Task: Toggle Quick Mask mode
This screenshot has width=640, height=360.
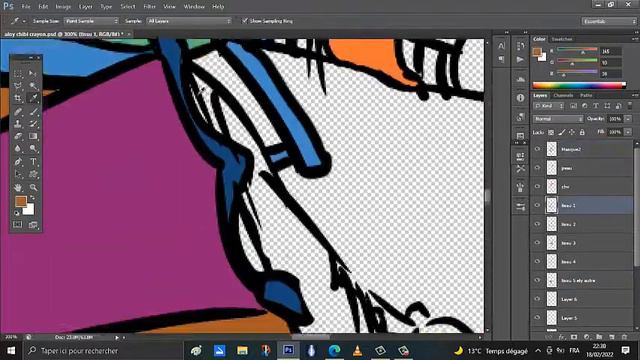Action: tap(18, 224)
